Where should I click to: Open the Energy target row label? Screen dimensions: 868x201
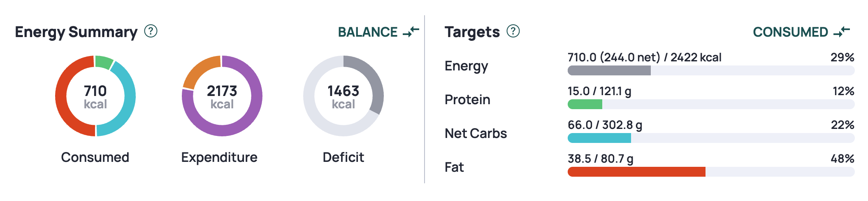pyautogui.click(x=466, y=66)
